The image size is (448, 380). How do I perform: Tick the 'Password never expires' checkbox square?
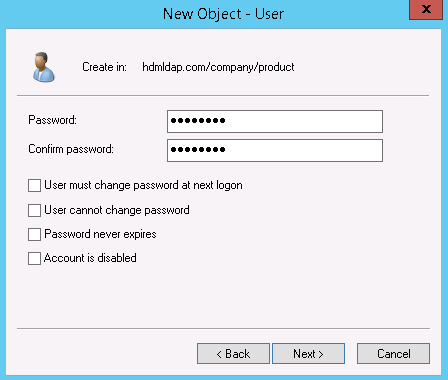34,234
